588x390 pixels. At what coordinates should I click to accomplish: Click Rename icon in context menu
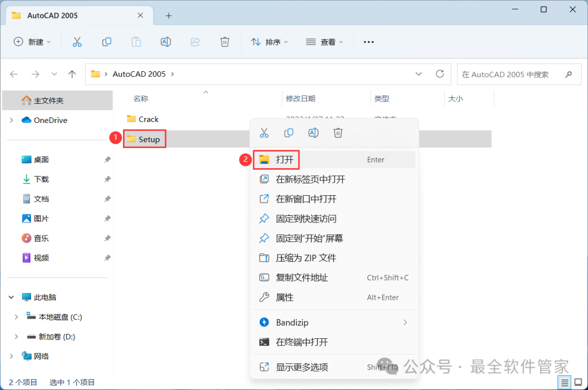click(x=314, y=133)
